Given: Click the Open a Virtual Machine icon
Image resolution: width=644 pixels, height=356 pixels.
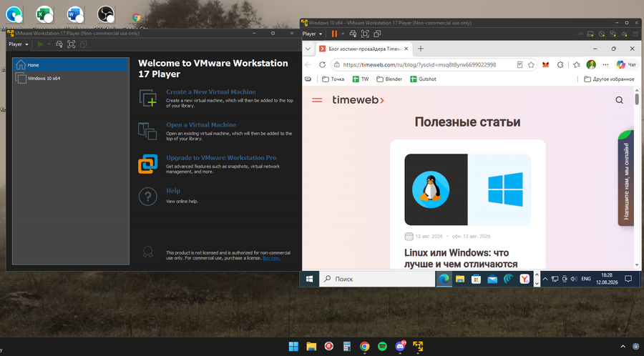Looking at the screenshot, I should 148,132.
